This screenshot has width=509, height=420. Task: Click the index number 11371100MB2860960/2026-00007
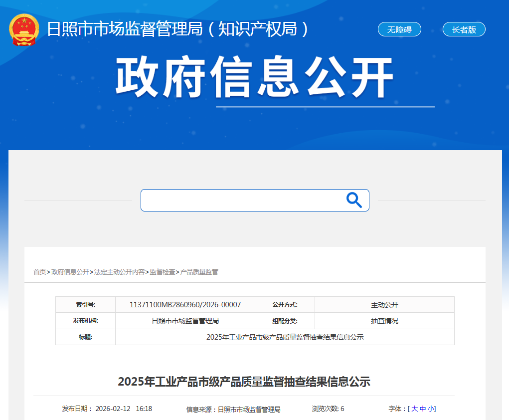(x=185, y=305)
